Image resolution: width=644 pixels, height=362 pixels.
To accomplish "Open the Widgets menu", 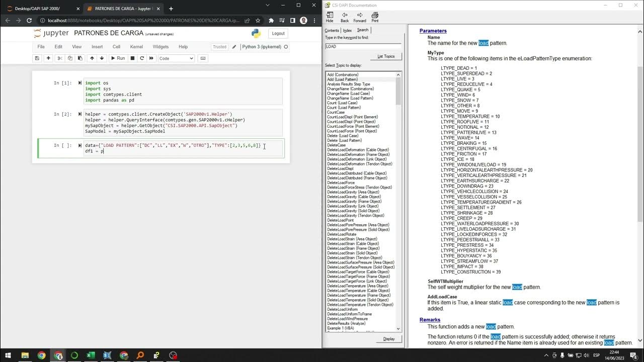I will [160, 47].
